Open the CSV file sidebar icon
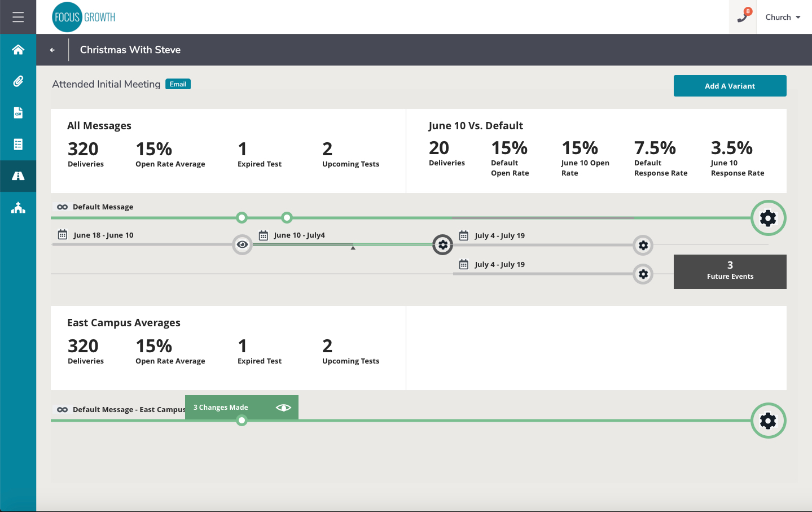Viewport: 812px width, 512px height. (x=18, y=113)
